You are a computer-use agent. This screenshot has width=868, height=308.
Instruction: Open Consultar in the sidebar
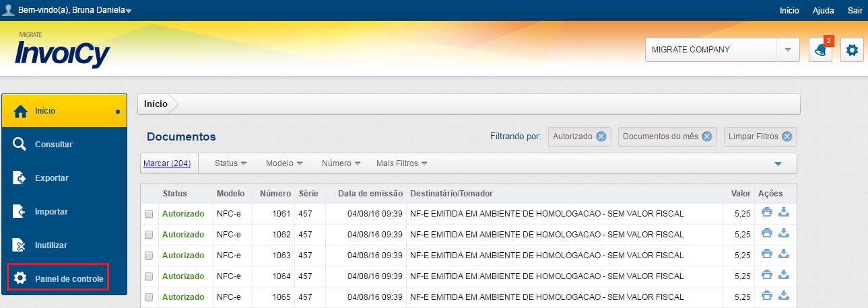(x=53, y=145)
